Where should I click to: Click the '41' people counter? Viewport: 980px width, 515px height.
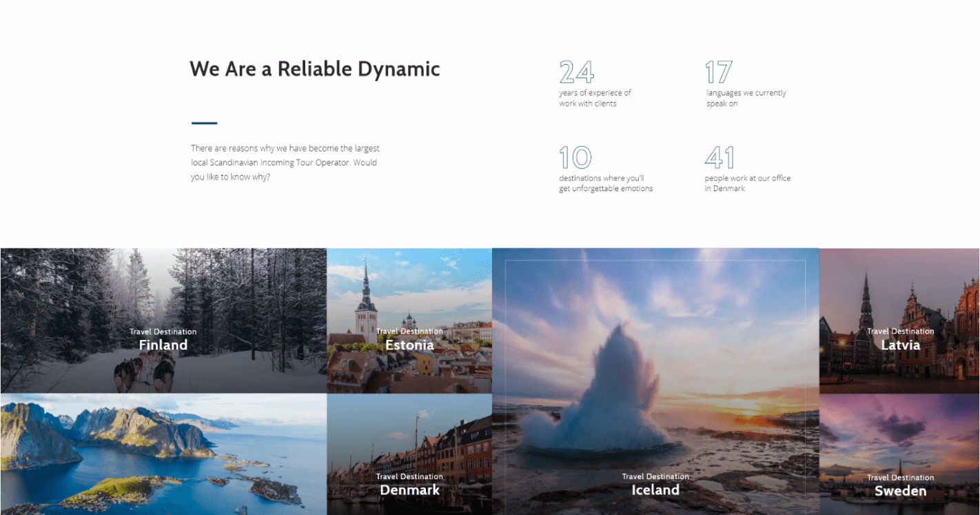click(x=719, y=159)
